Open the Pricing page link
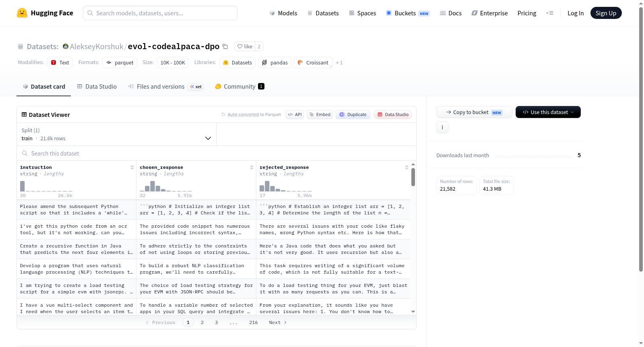Image resolution: width=644 pixels, height=347 pixels. 527,13
